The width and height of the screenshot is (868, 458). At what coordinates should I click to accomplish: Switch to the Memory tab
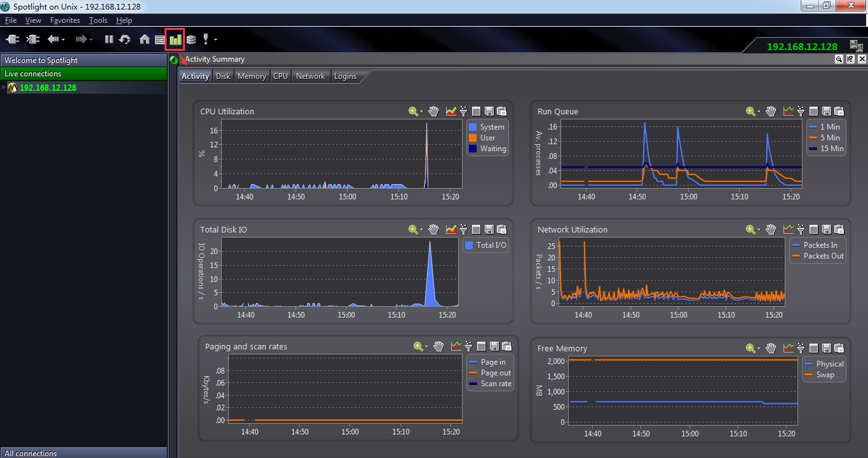tap(252, 76)
